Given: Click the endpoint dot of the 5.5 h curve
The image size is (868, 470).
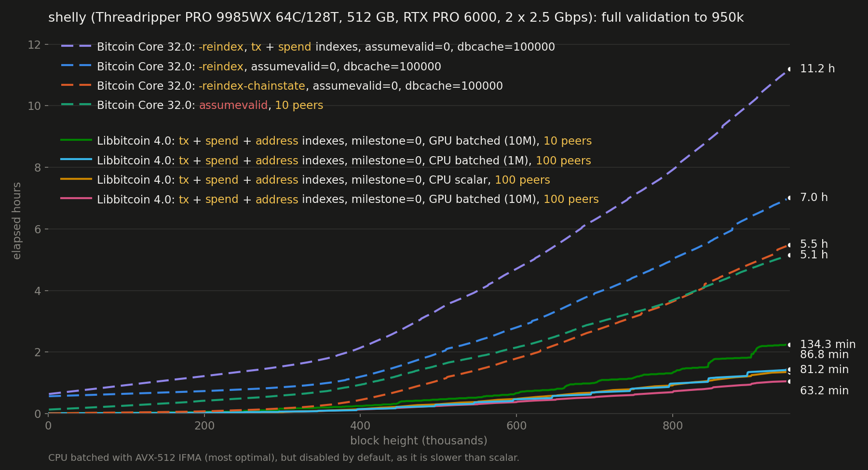Looking at the screenshot, I should tap(790, 245).
